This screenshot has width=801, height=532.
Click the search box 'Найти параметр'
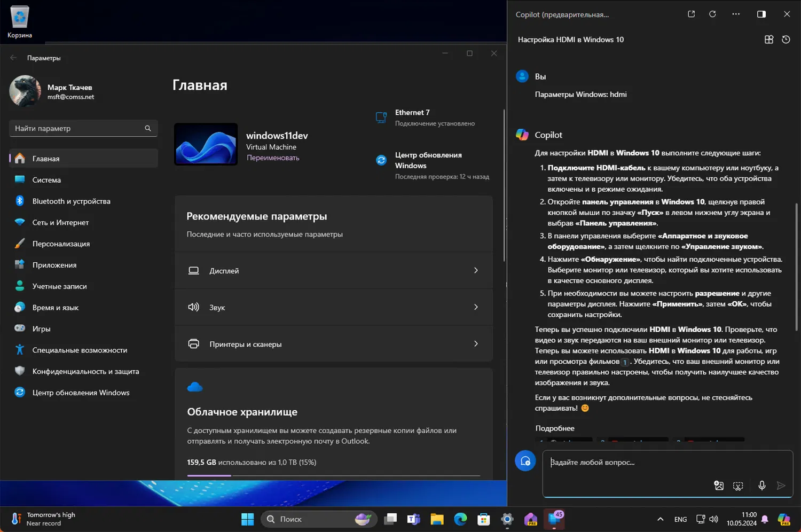click(x=83, y=128)
